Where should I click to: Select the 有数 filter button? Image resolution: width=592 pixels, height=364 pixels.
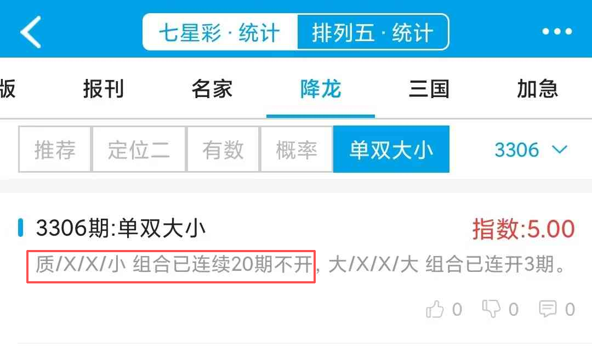tap(223, 149)
